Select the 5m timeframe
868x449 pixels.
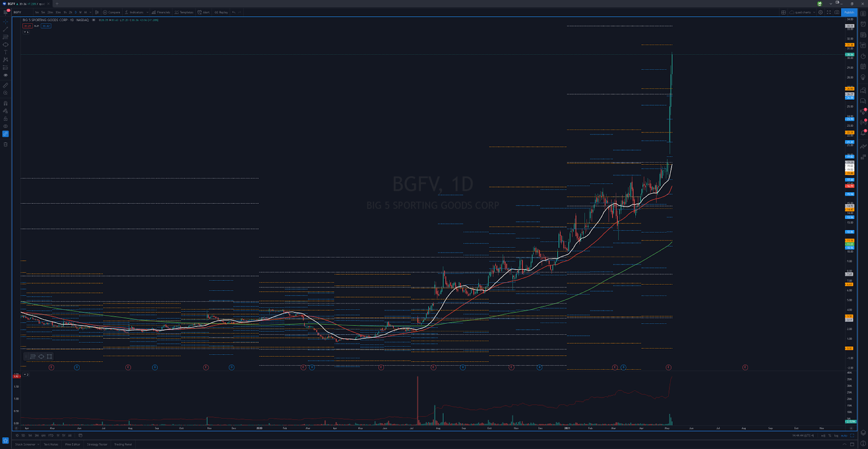[43, 12]
